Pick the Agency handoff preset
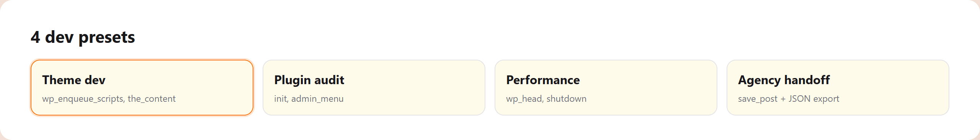This screenshot has width=980, height=140. pos(838,88)
